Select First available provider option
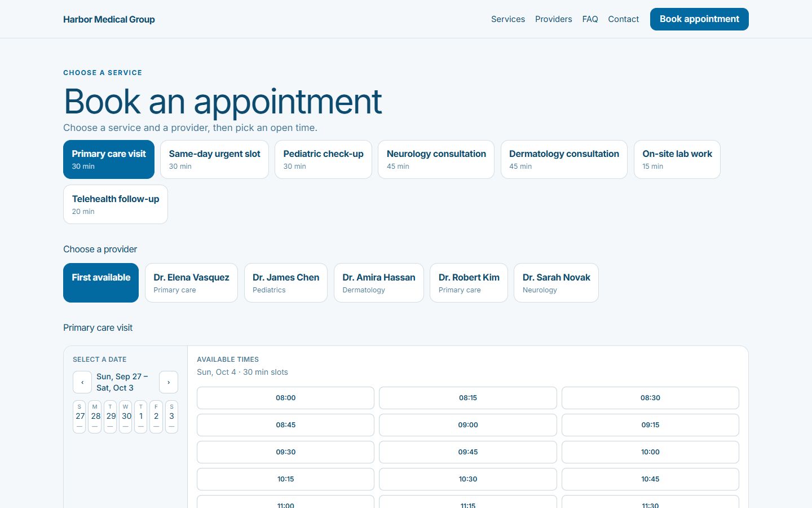Image resolution: width=812 pixels, height=508 pixels. click(x=101, y=283)
